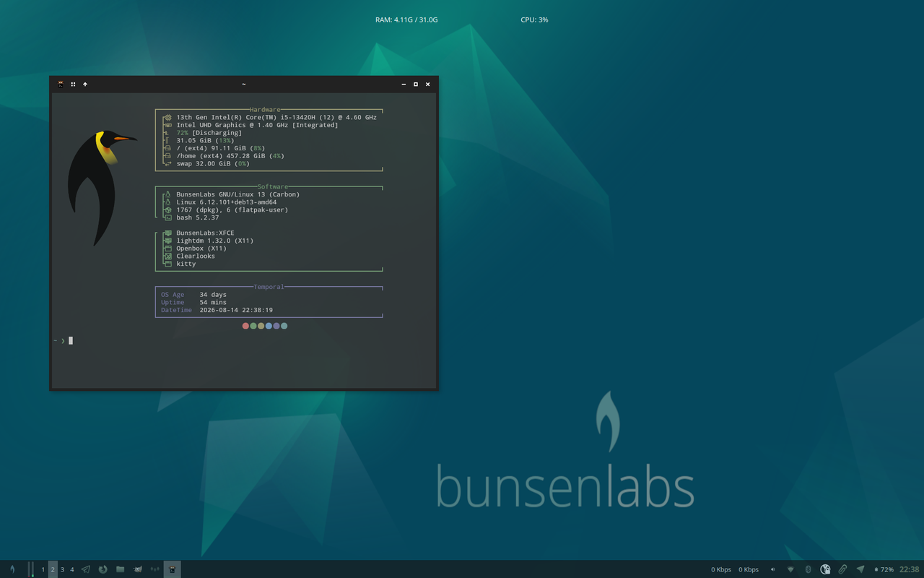This screenshot has height=578, width=924.
Task: Click the "/ (ext4) 91.11 GiB" disk line
Action: [x=221, y=148]
